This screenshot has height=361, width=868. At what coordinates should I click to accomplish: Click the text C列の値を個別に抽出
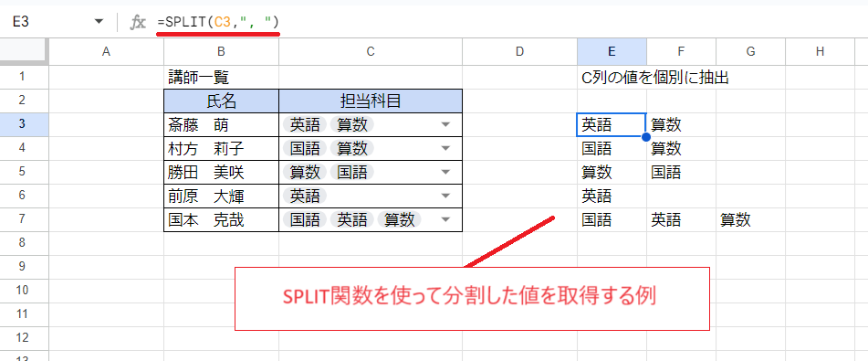tap(654, 78)
